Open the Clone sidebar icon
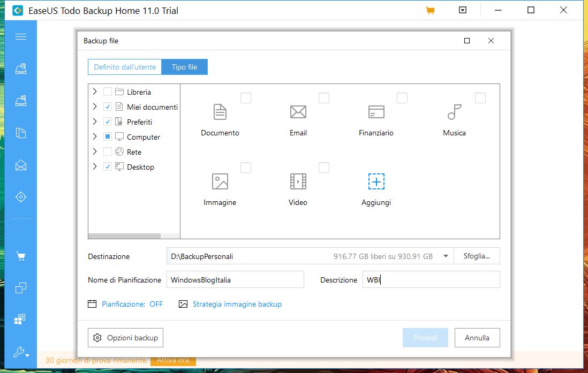 click(x=21, y=288)
